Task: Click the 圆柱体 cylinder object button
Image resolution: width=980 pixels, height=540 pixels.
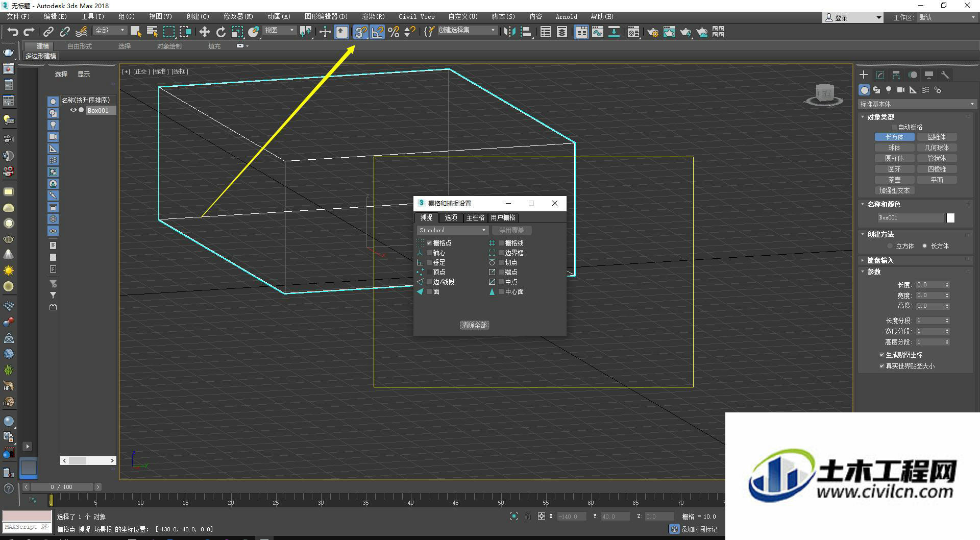Action: (894, 158)
